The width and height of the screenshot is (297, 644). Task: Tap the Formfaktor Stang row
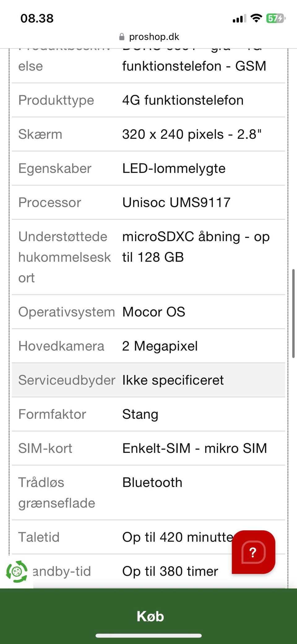point(148,414)
